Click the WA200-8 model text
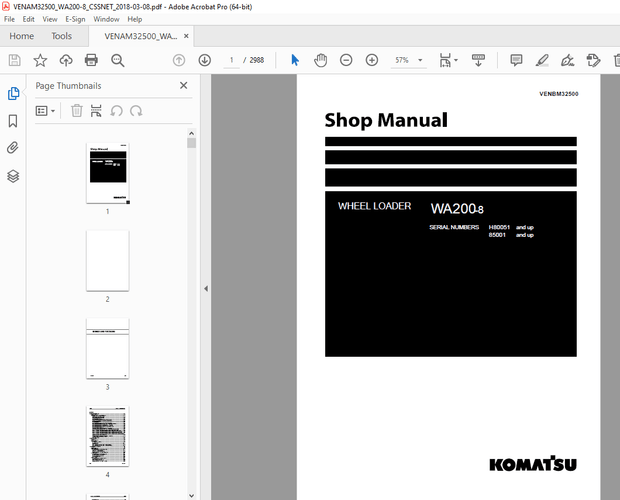Viewport: 620px width, 500px height. coord(457,208)
